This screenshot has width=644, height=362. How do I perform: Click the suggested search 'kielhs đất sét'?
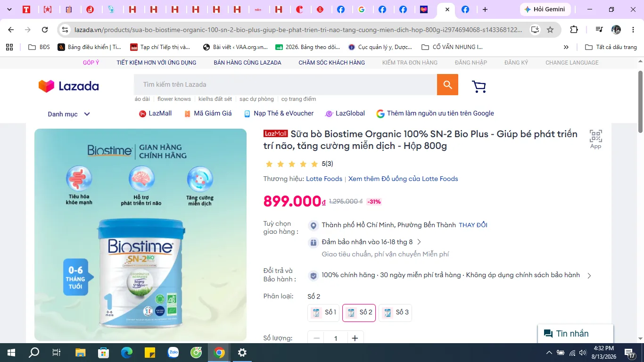(x=215, y=99)
